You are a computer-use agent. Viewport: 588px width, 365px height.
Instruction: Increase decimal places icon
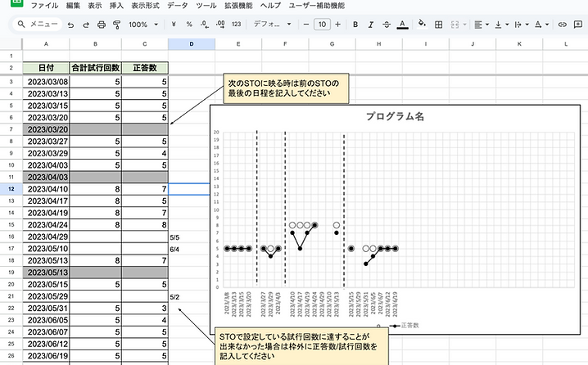click(x=220, y=25)
